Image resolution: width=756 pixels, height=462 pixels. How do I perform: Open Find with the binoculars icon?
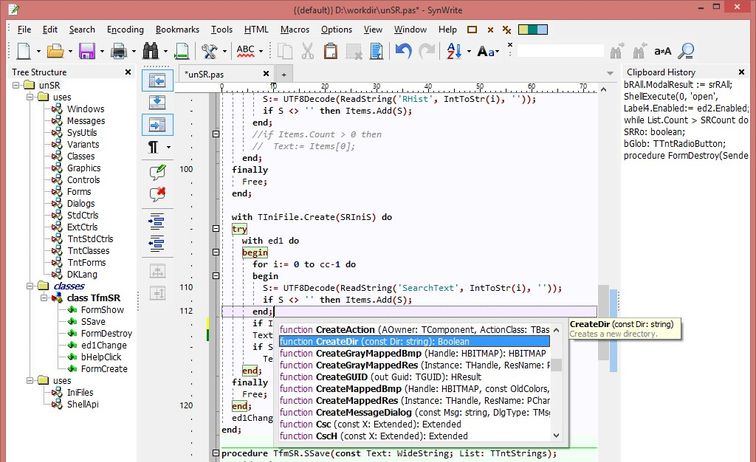click(150, 51)
